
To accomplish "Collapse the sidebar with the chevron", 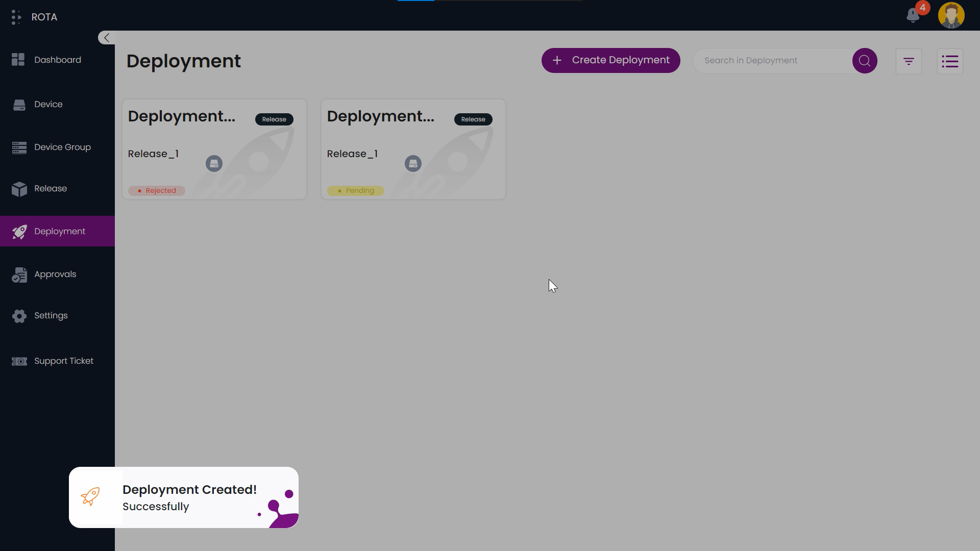I will [106, 37].
